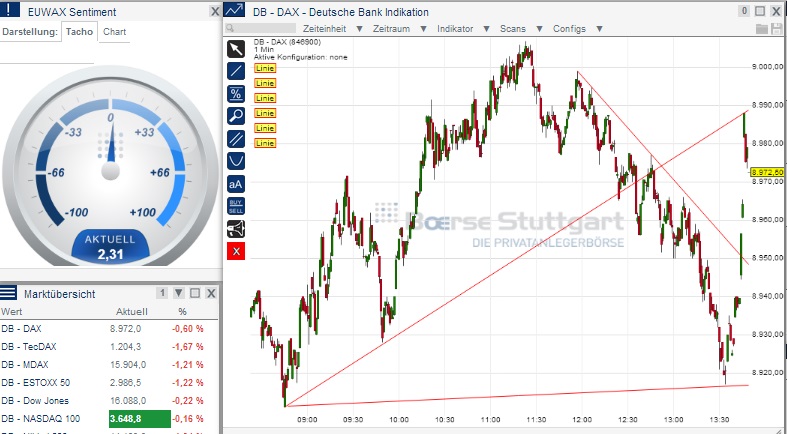Click the 0 counter badge in DAX window header

(744, 11)
